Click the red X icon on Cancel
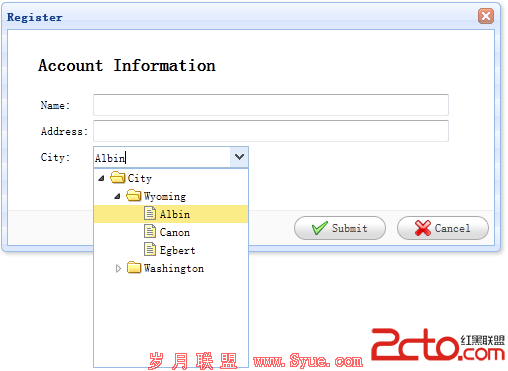This screenshot has height=371, width=508. pyautogui.click(x=423, y=228)
